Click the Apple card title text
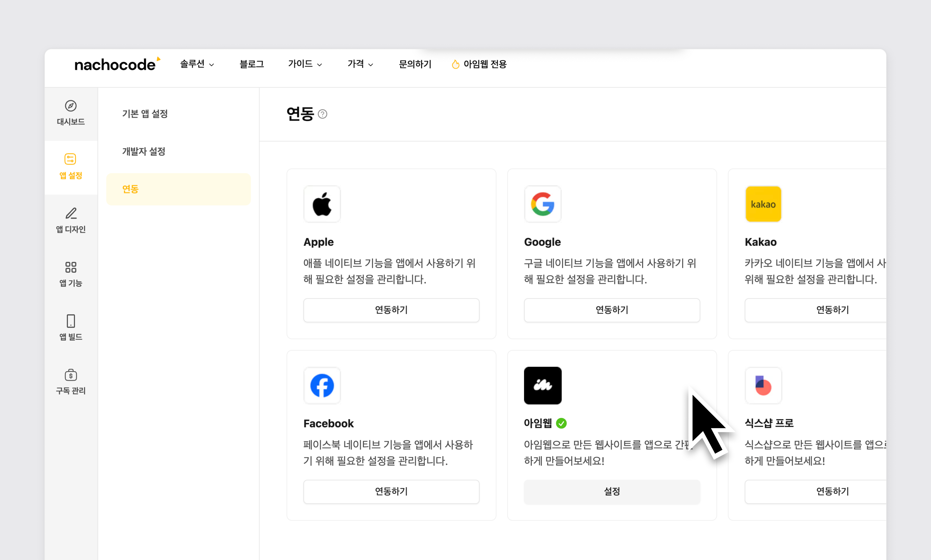Screen dimensions: 931x560 [x=319, y=242]
